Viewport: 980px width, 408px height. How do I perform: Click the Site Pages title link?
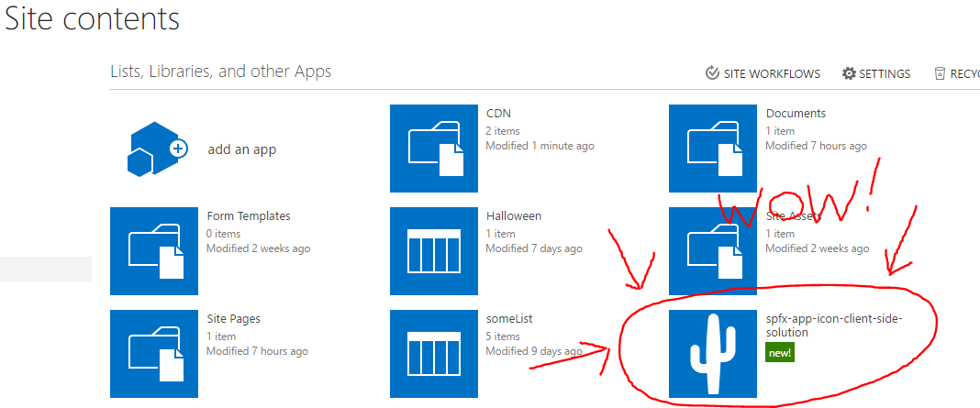[233, 319]
